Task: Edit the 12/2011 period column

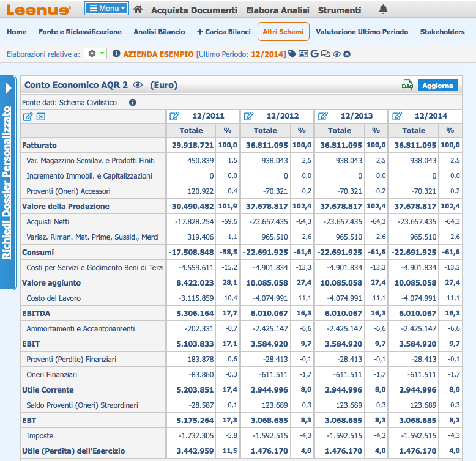Action: pyautogui.click(x=174, y=116)
